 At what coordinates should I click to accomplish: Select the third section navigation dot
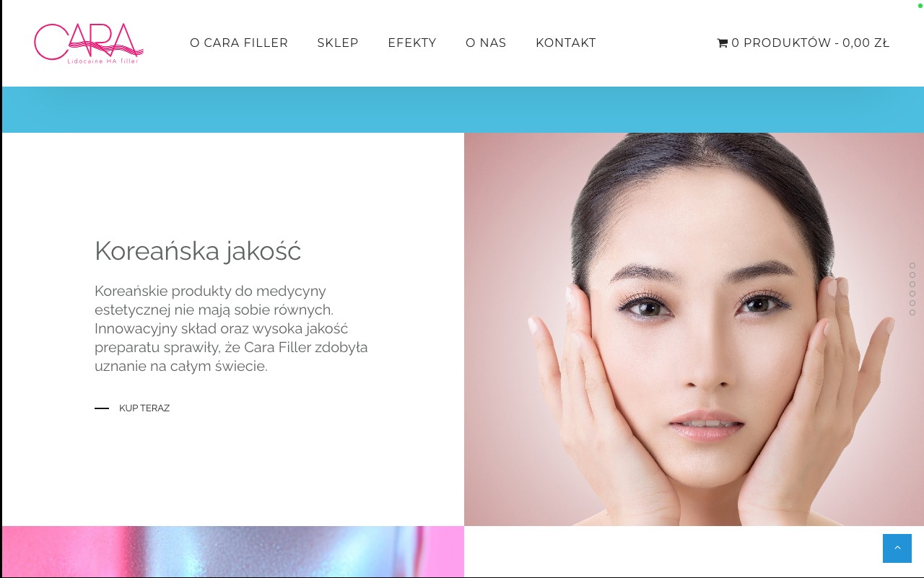pos(912,284)
